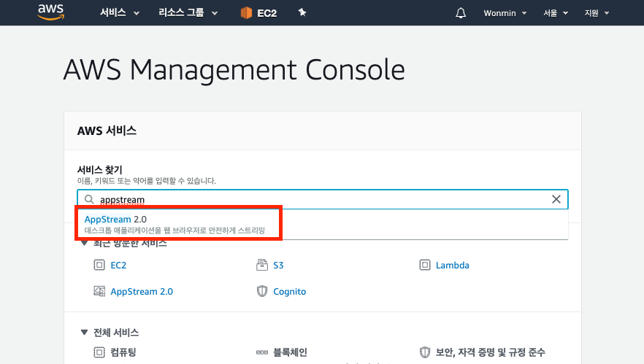
Task: Click the AppStream 2.0 desktop icon
Action: (x=99, y=291)
